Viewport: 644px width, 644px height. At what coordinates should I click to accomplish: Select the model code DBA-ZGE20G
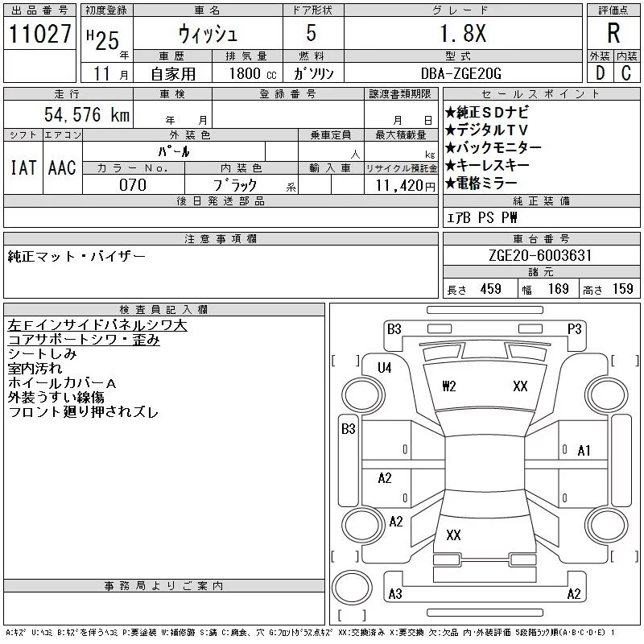click(x=461, y=73)
